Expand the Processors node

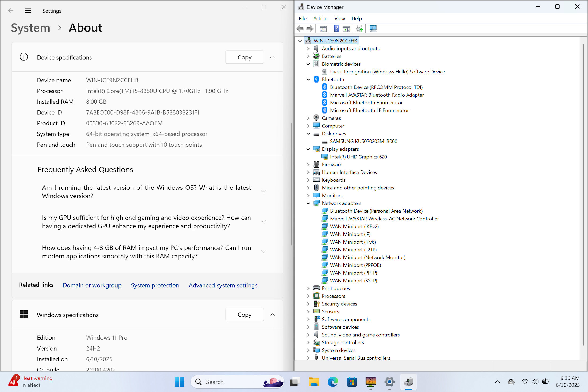308,296
